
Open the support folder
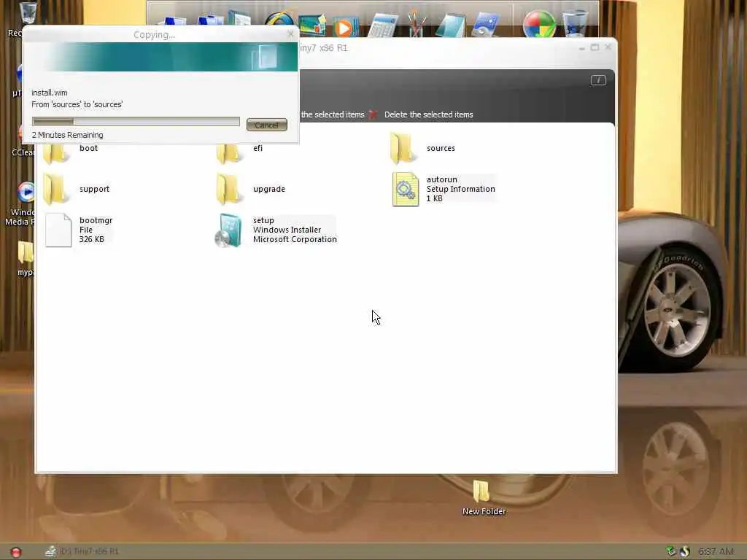(x=77, y=189)
